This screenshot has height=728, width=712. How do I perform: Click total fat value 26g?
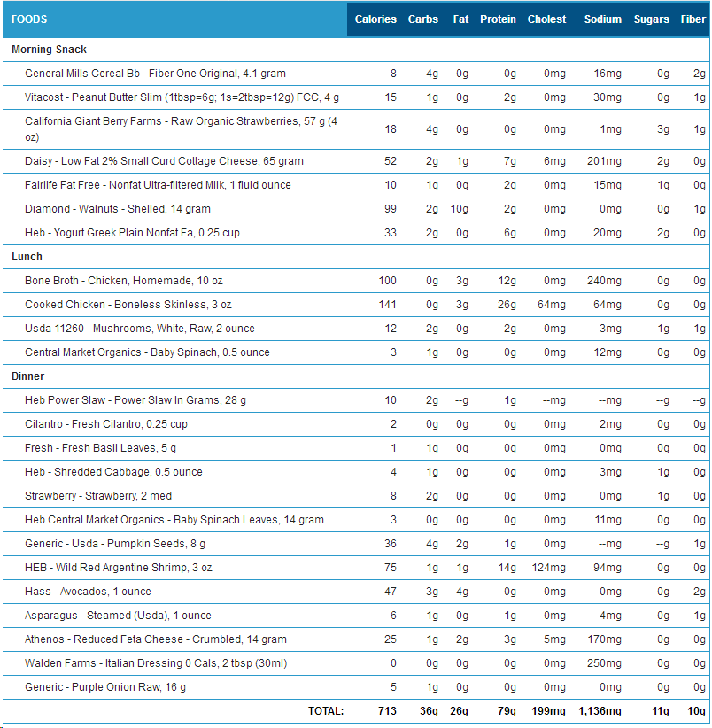[x=459, y=711]
